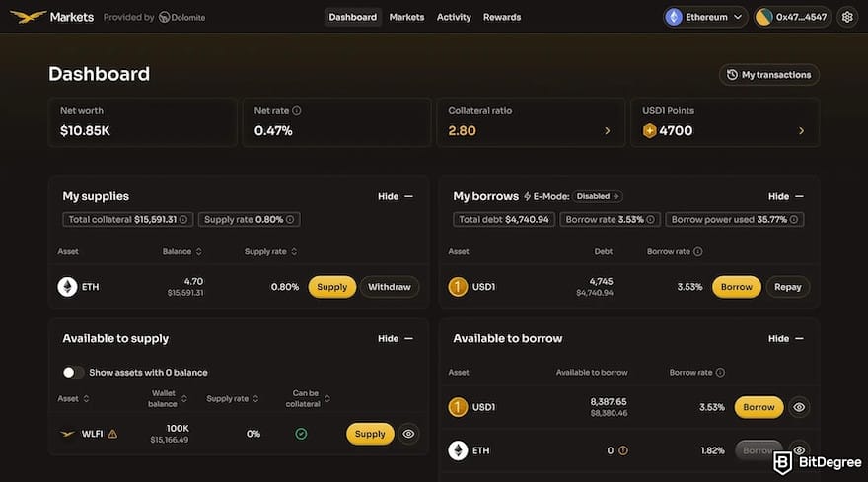868x482 pixels.
Task: Click the Net worth card
Action: (143, 122)
